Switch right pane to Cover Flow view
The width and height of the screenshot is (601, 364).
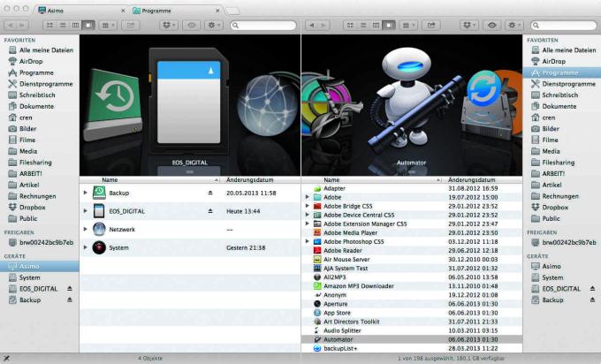389,26
